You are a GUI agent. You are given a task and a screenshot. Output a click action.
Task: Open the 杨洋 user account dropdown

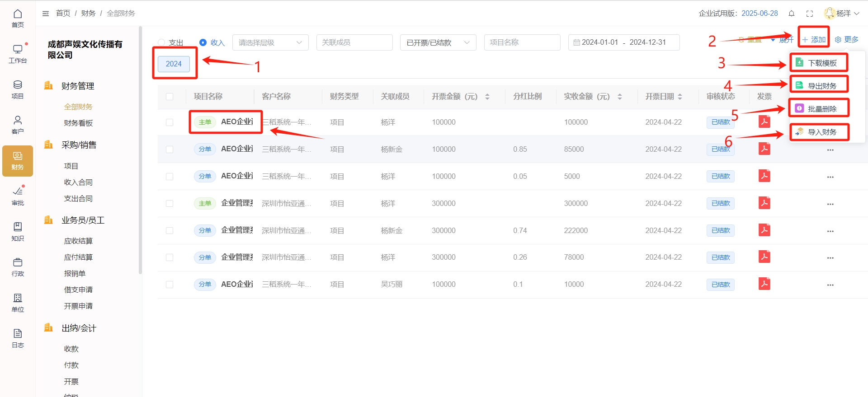point(841,14)
